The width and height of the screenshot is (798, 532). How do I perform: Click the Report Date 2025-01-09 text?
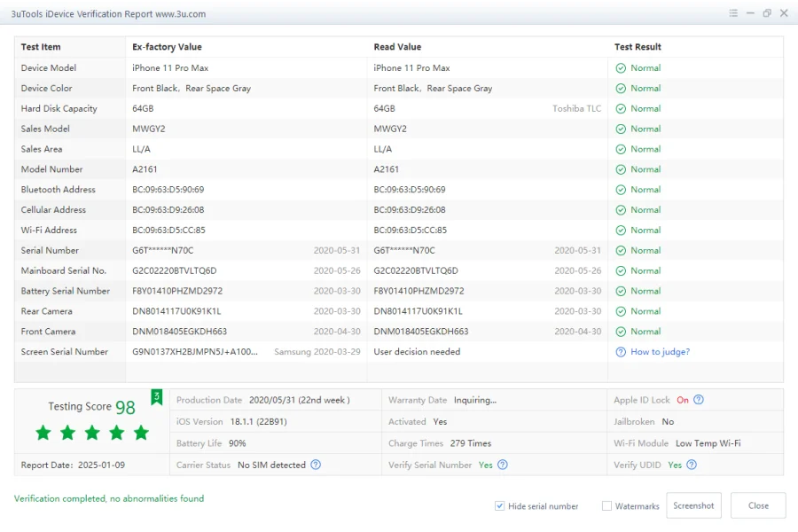coord(73,465)
